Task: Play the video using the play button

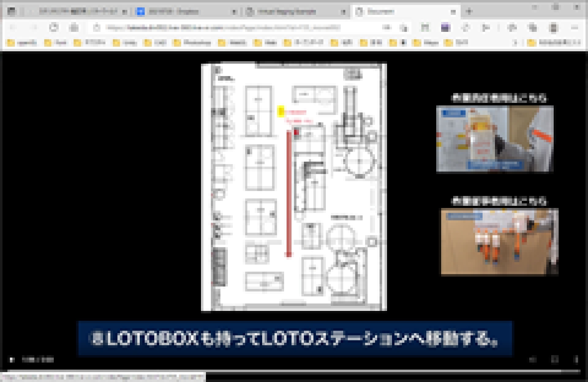Action: pyautogui.click(x=12, y=360)
